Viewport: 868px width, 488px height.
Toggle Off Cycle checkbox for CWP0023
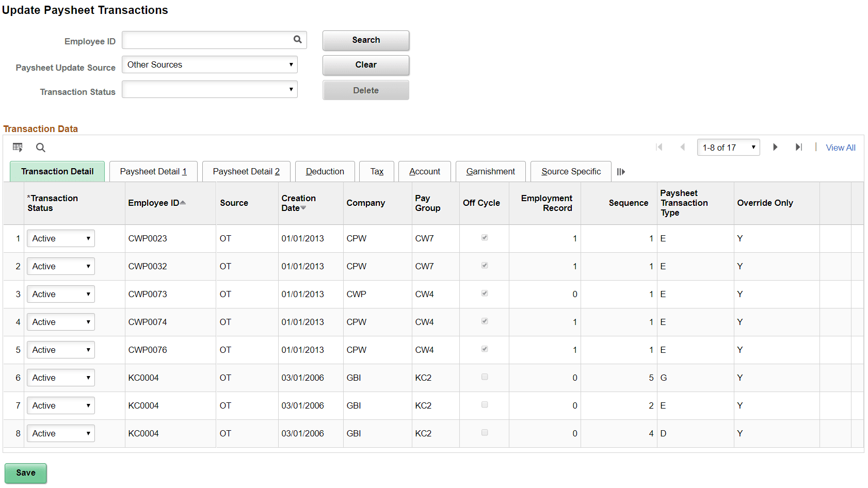coord(484,237)
